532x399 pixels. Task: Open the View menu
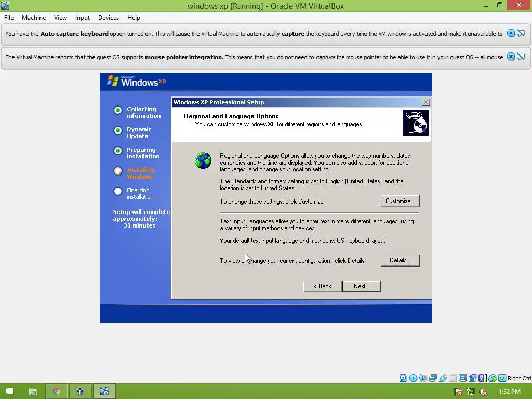point(60,18)
